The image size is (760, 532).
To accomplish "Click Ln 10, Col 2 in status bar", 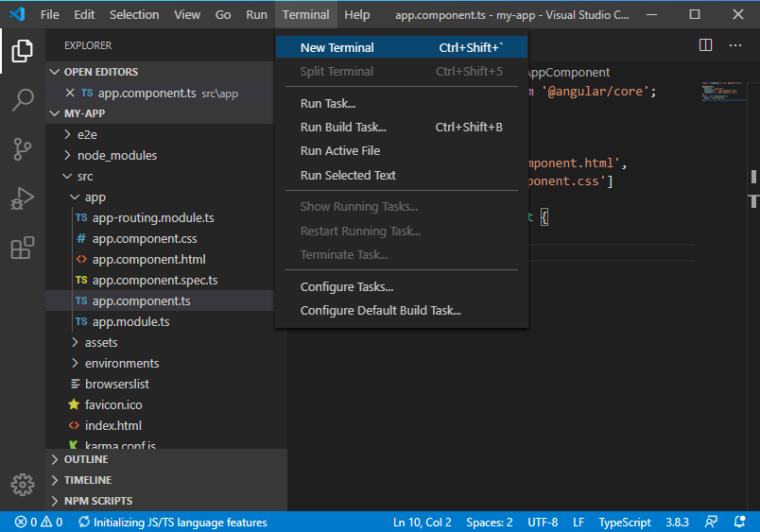I will (x=422, y=522).
